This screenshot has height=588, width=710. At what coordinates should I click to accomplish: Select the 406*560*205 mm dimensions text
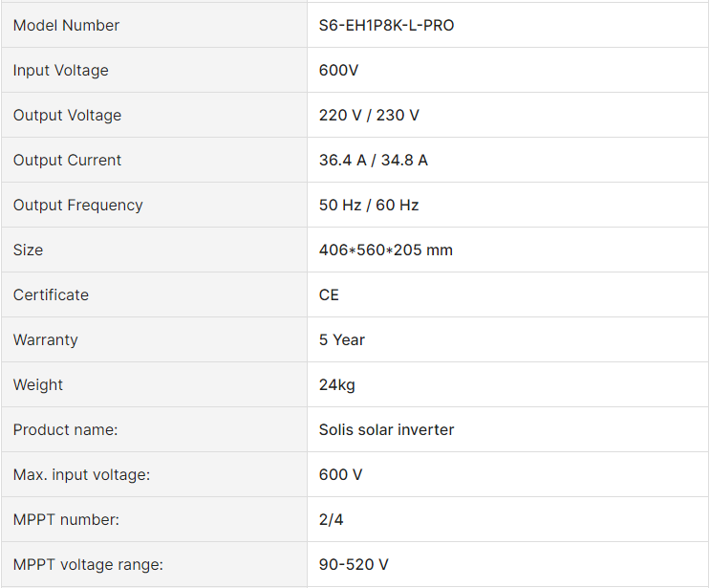386,250
